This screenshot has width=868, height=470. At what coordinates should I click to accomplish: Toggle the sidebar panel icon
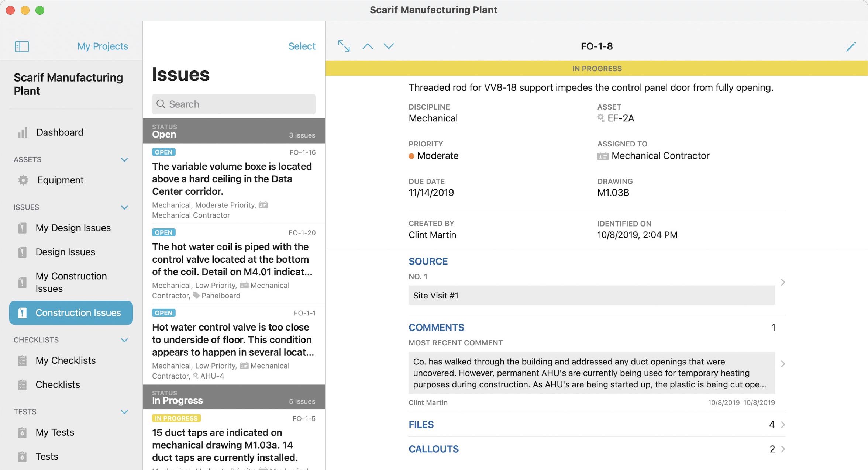(x=22, y=46)
